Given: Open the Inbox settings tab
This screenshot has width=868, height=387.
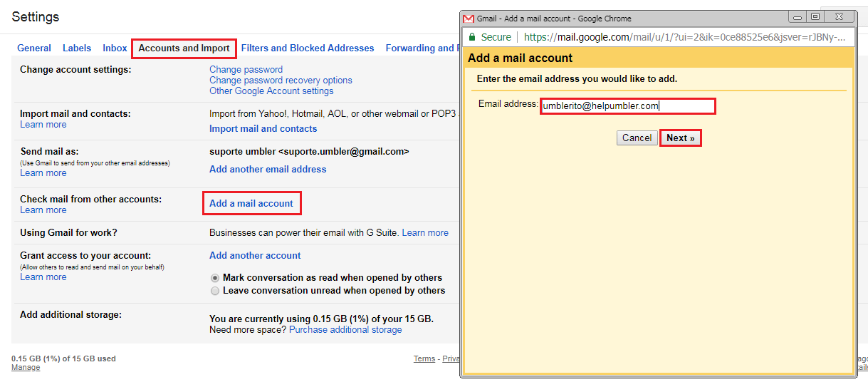Looking at the screenshot, I should coord(115,48).
